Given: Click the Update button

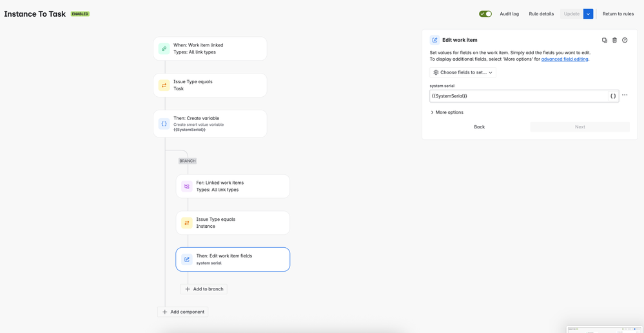Looking at the screenshot, I should 572,14.
